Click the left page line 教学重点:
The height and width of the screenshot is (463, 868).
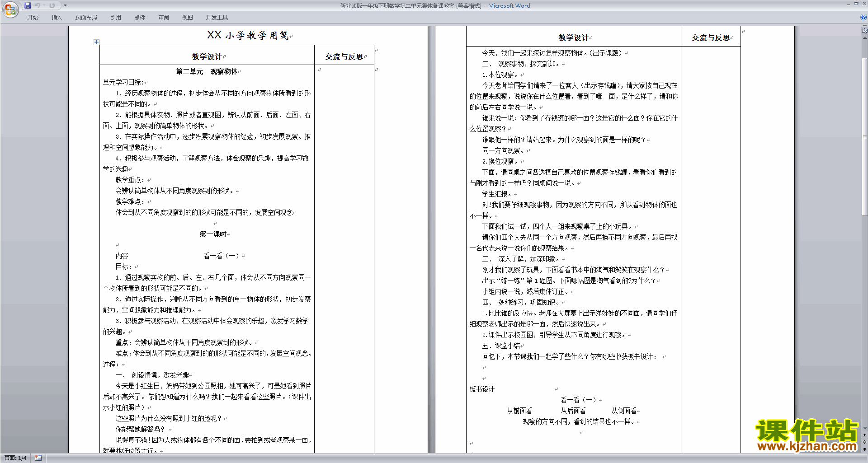(x=130, y=180)
